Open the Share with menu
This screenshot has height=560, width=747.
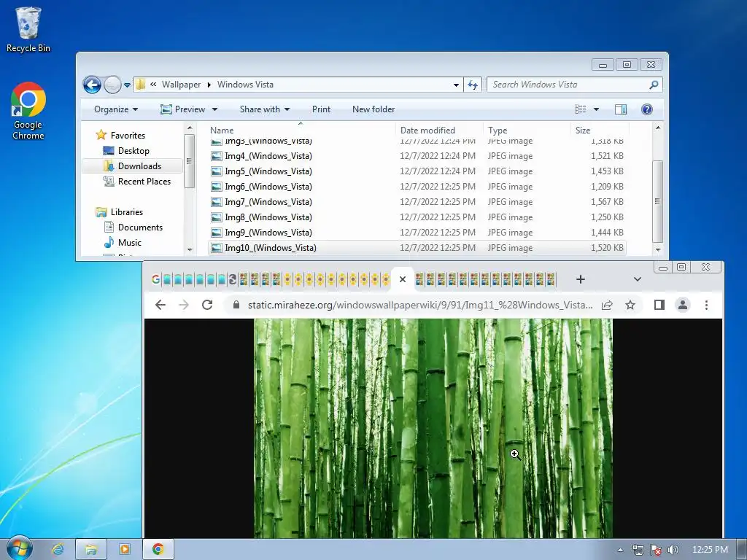(x=265, y=109)
